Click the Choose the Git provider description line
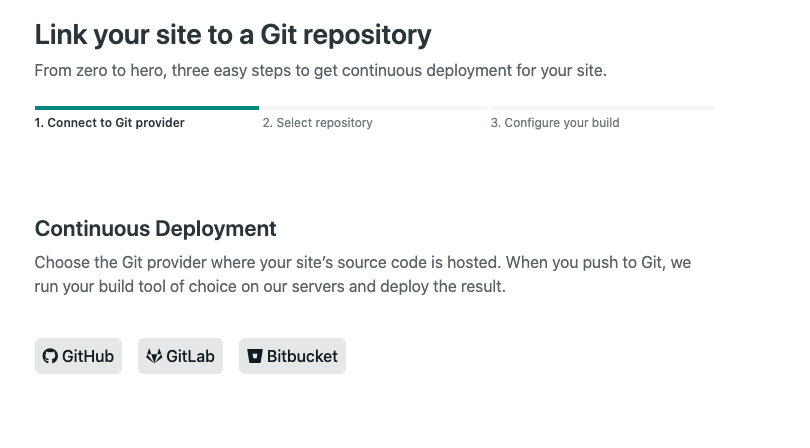The height and width of the screenshot is (448, 810). pyautogui.click(x=363, y=262)
